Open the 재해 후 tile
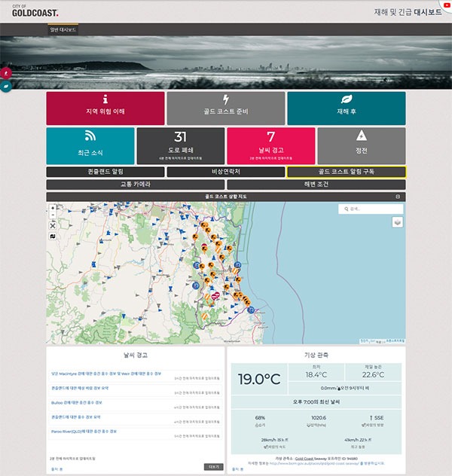Screen dimensions: 452x476 347,108
